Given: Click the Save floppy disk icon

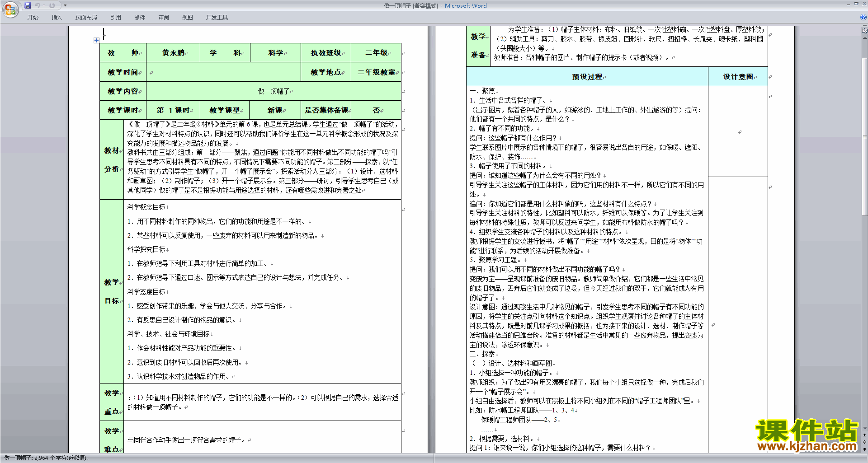Looking at the screenshot, I should click(28, 5).
